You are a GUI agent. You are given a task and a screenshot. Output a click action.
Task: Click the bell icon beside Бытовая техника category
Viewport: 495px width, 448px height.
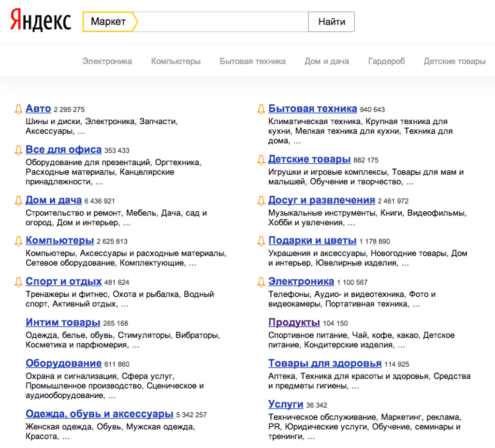261,109
